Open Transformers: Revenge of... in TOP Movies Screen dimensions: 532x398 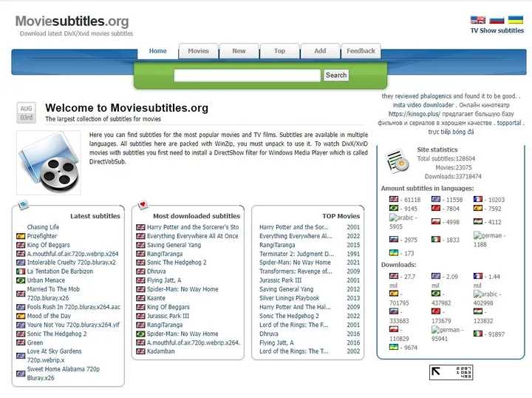click(x=296, y=271)
